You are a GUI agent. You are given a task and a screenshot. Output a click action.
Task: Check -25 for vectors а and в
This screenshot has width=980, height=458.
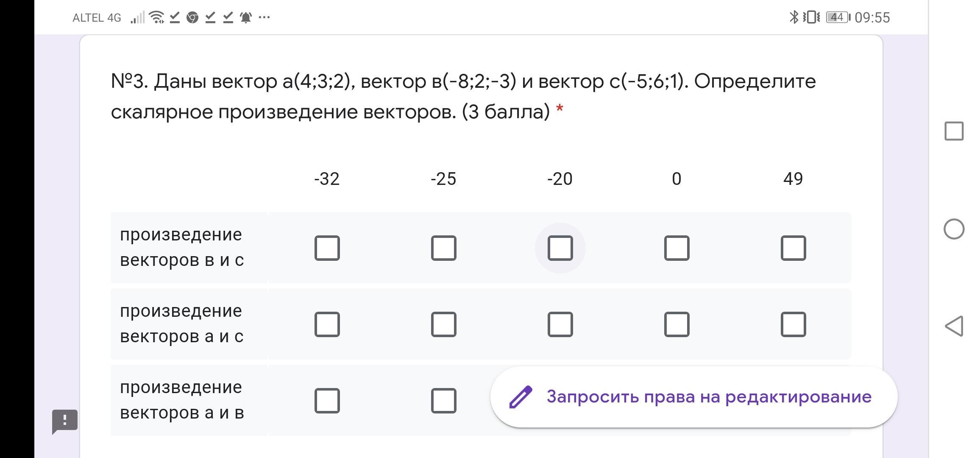(443, 401)
